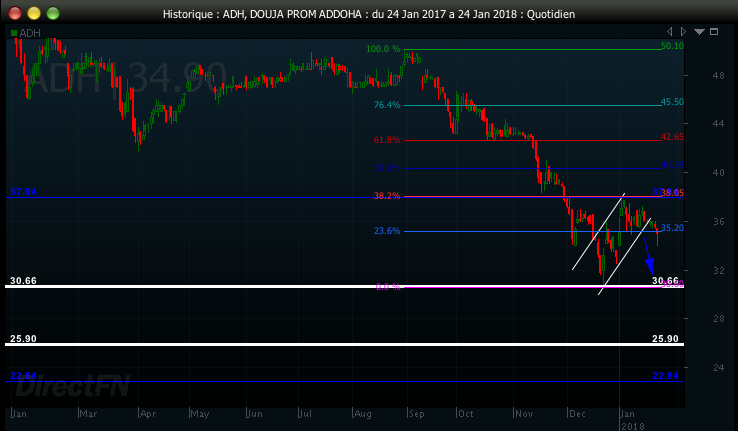Viewport: 738px width, 431px height.
Task: Click the green ADH symbol indicator square
Action: (x=13, y=33)
